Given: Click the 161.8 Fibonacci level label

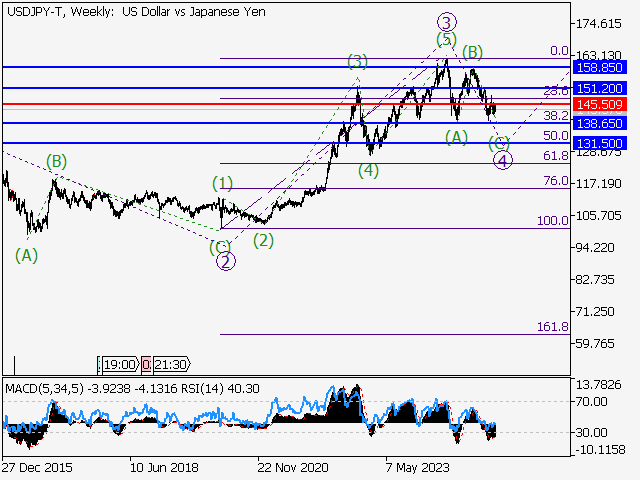Looking at the screenshot, I should (553, 327).
